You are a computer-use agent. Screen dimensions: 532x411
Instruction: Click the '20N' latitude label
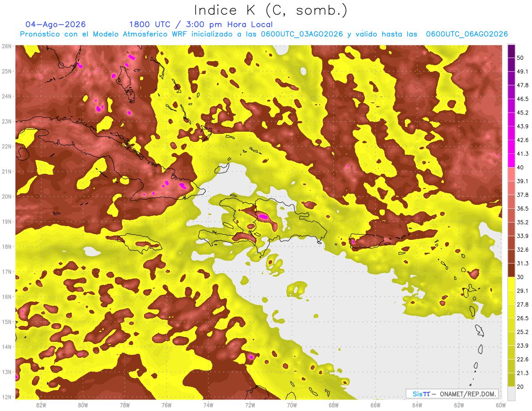point(6,196)
